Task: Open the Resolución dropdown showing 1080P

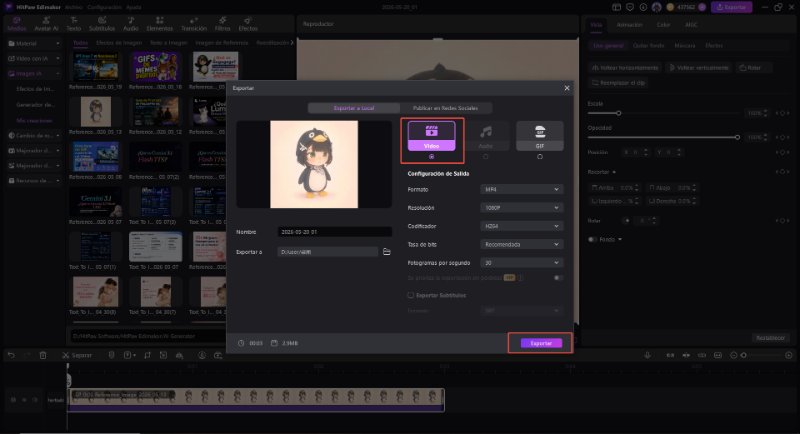Action: click(521, 208)
